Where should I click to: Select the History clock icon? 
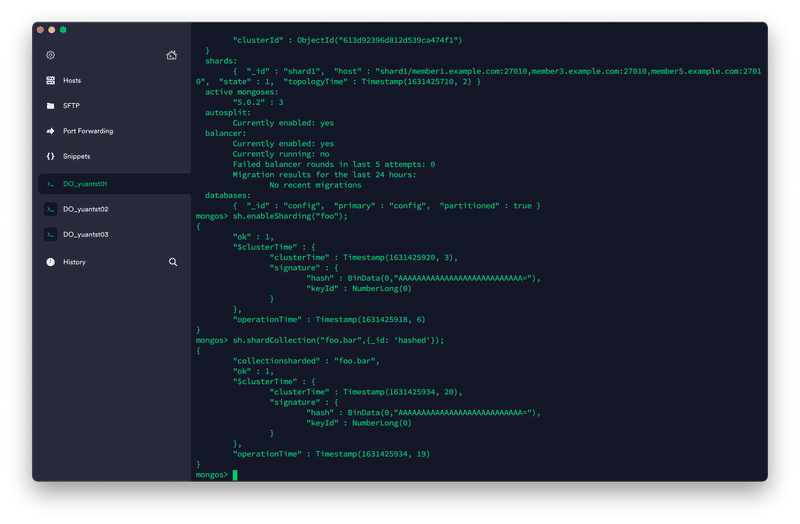coord(51,262)
